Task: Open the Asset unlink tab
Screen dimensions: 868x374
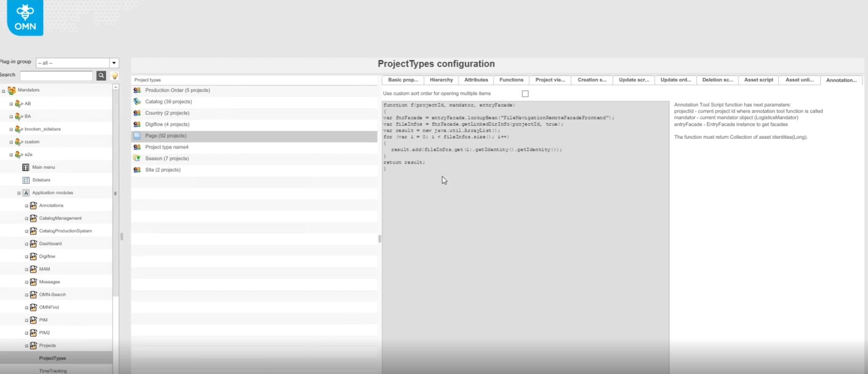Action: point(799,80)
